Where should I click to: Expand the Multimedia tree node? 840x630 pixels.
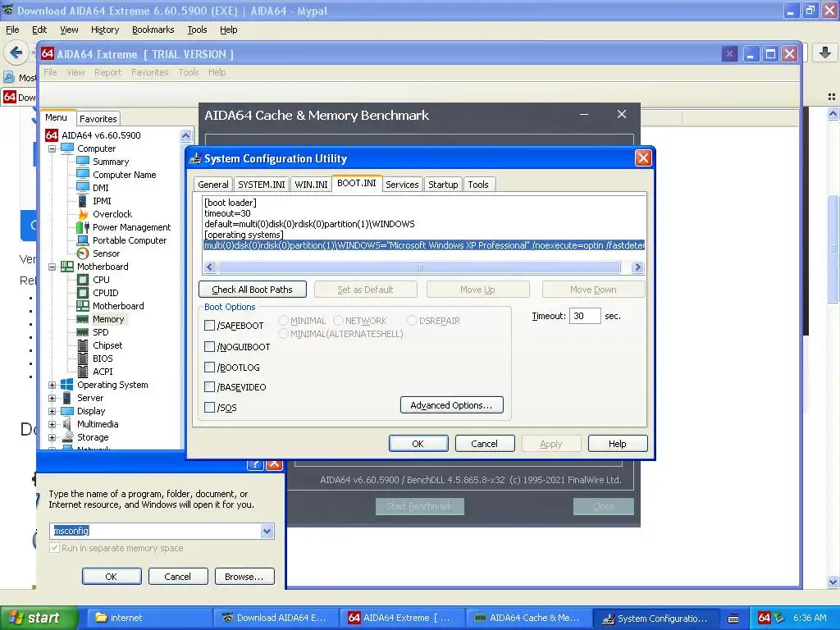pyautogui.click(x=52, y=424)
